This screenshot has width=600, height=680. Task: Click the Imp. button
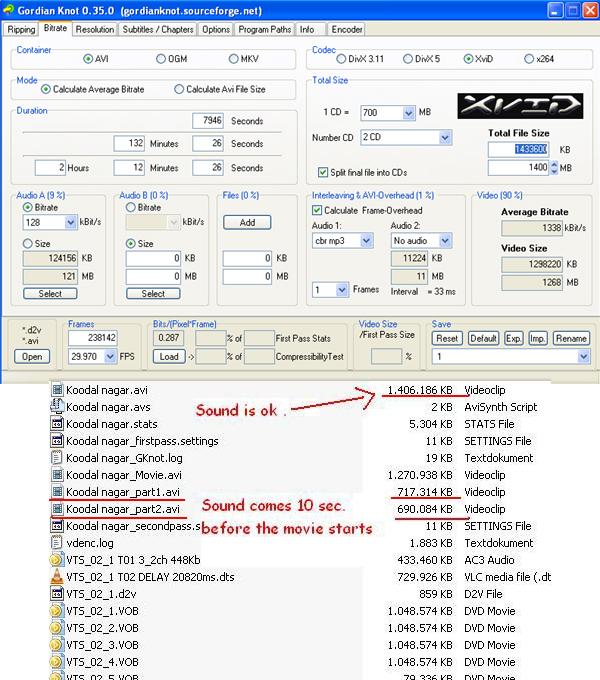tap(538, 338)
